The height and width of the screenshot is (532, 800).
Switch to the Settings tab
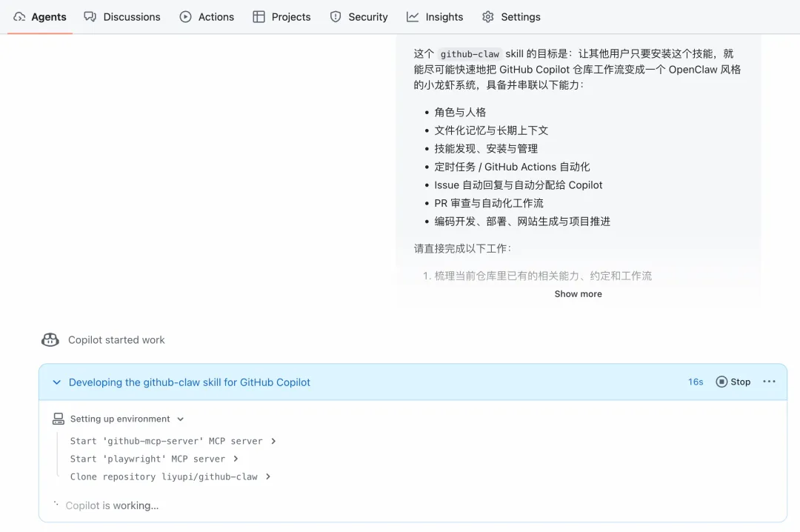click(511, 16)
